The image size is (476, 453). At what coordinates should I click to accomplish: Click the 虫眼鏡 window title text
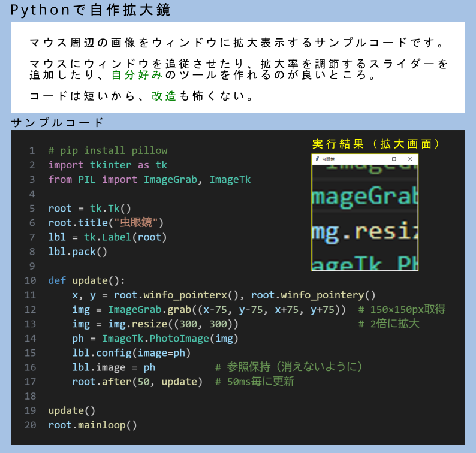pos(328,159)
